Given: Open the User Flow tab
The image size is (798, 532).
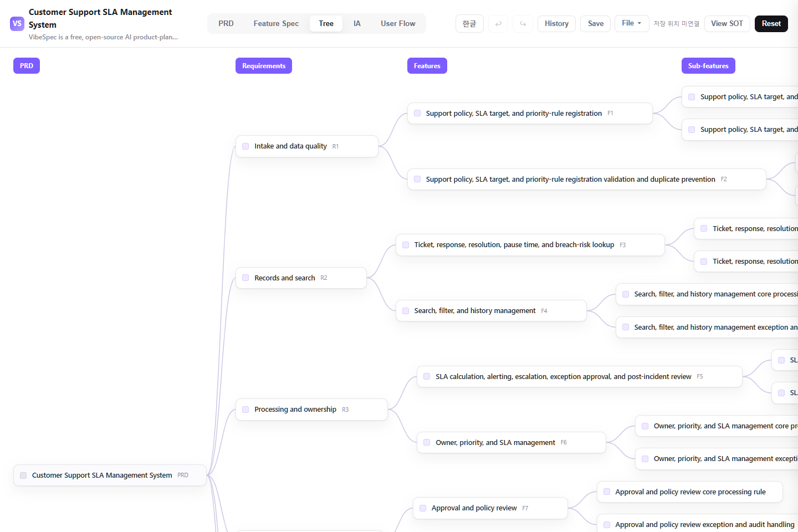Looking at the screenshot, I should point(398,24).
